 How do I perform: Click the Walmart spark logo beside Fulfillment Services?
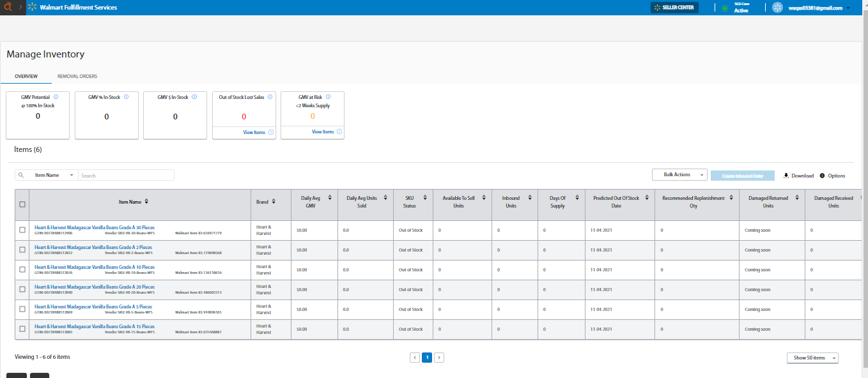[x=31, y=8]
